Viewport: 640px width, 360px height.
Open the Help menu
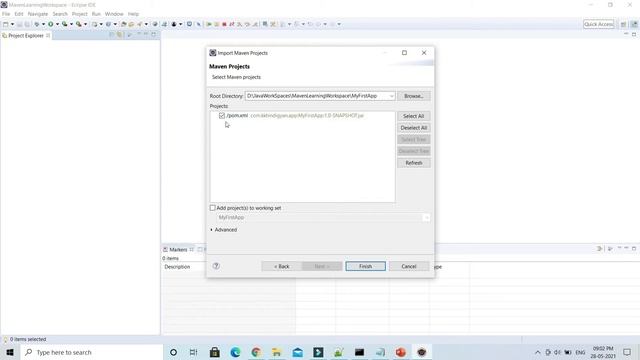(x=133, y=14)
